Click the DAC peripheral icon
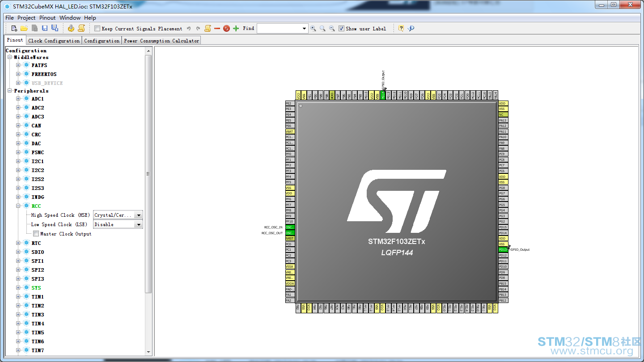644x362 pixels. tap(26, 143)
